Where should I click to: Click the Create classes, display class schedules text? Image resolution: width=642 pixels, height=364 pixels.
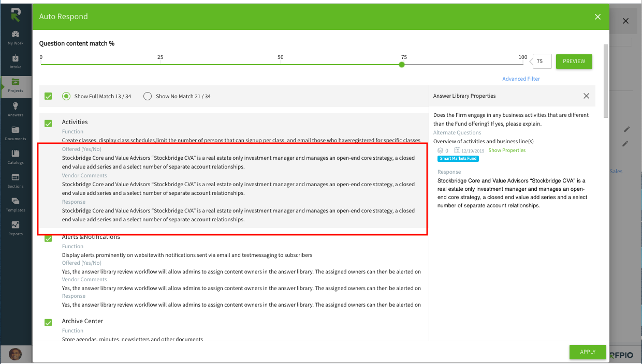pyautogui.click(x=241, y=140)
